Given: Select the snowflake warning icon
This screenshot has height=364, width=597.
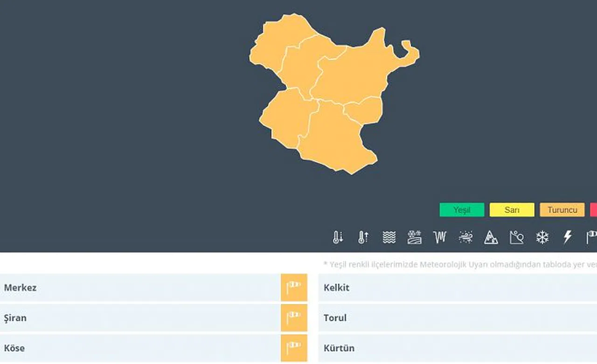Looking at the screenshot, I should (542, 237).
